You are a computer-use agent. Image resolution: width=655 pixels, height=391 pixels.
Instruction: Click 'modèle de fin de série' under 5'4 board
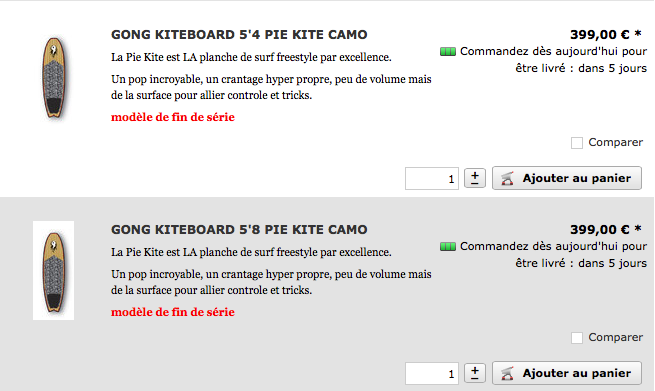tap(173, 117)
